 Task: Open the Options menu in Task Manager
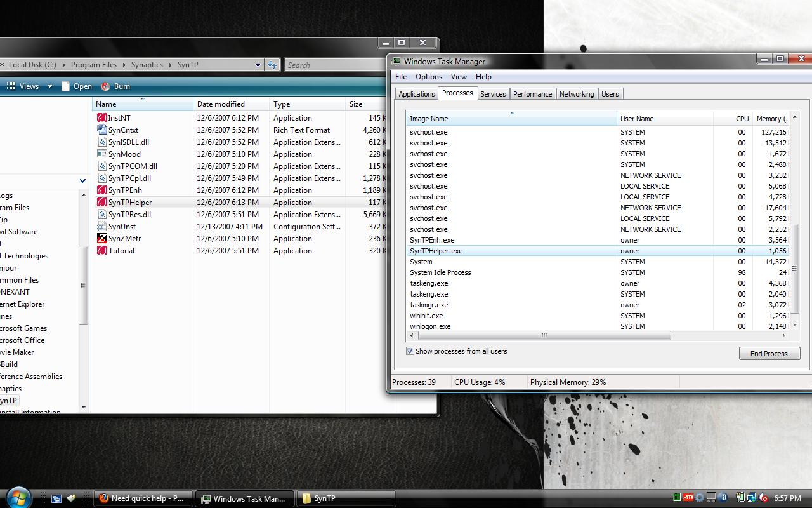tap(429, 77)
